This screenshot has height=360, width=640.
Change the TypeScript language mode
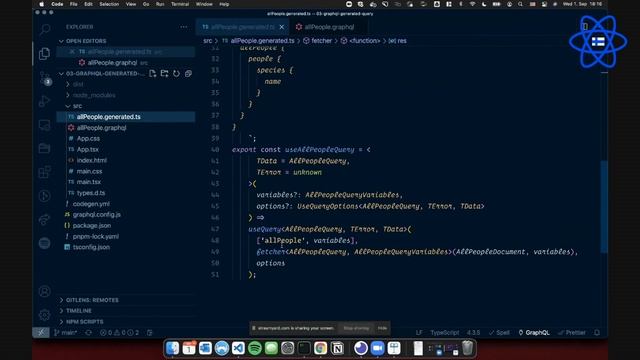(x=444, y=333)
